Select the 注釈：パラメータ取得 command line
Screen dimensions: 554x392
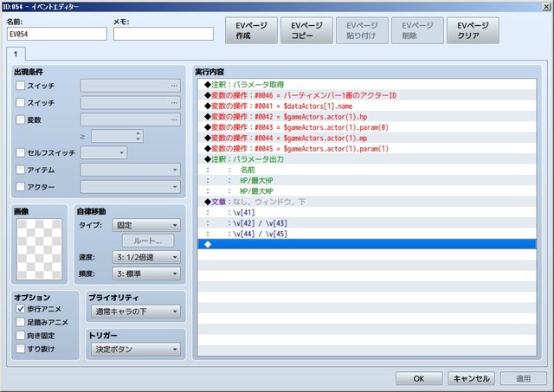pyautogui.click(x=367, y=85)
